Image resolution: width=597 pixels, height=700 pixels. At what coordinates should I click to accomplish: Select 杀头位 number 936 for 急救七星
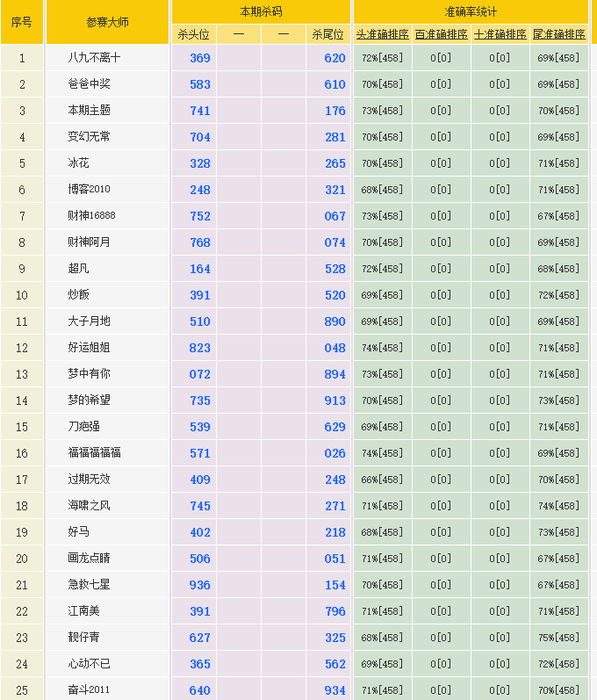click(x=200, y=585)
